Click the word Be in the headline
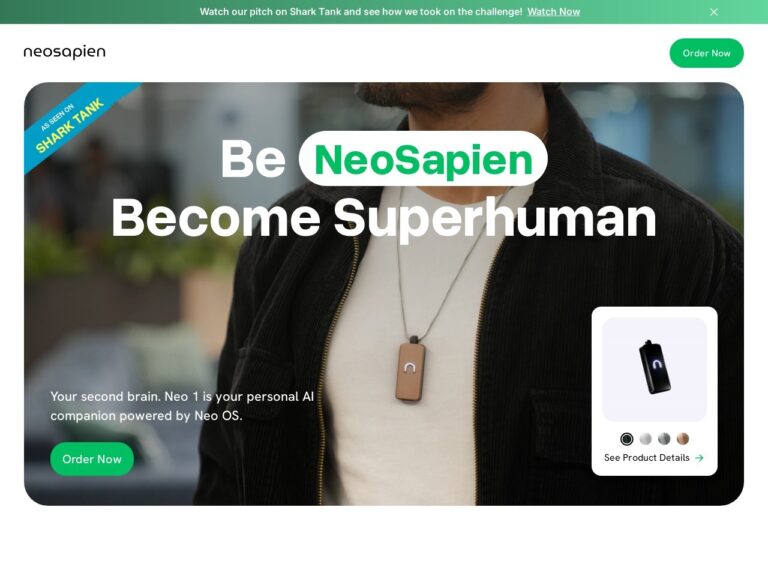This screenshot has width=768, height=576. coord(253,159)
